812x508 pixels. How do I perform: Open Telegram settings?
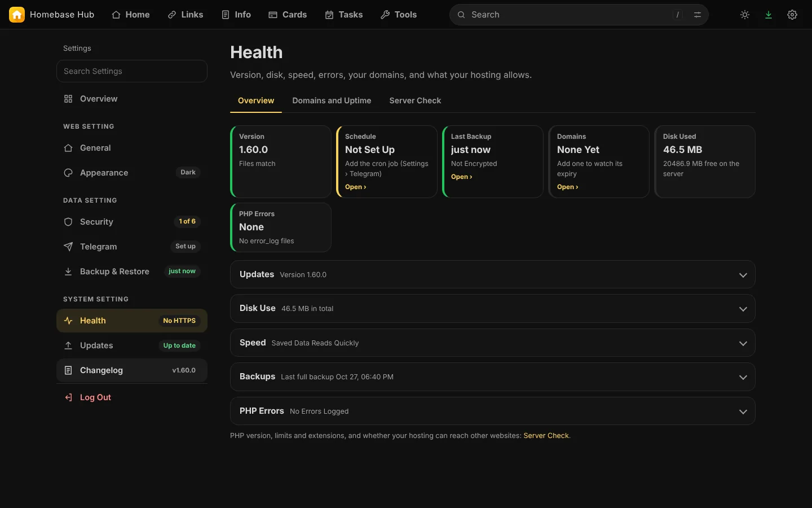(132, 247)
